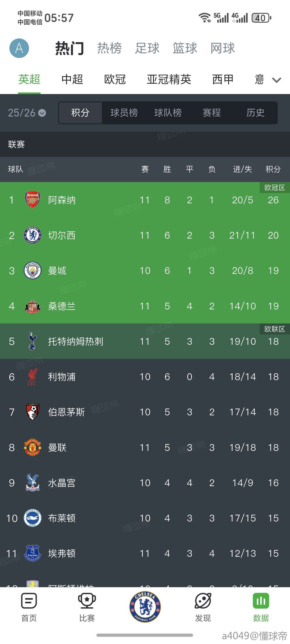Select the 赛程 segment

click(211, 113)
